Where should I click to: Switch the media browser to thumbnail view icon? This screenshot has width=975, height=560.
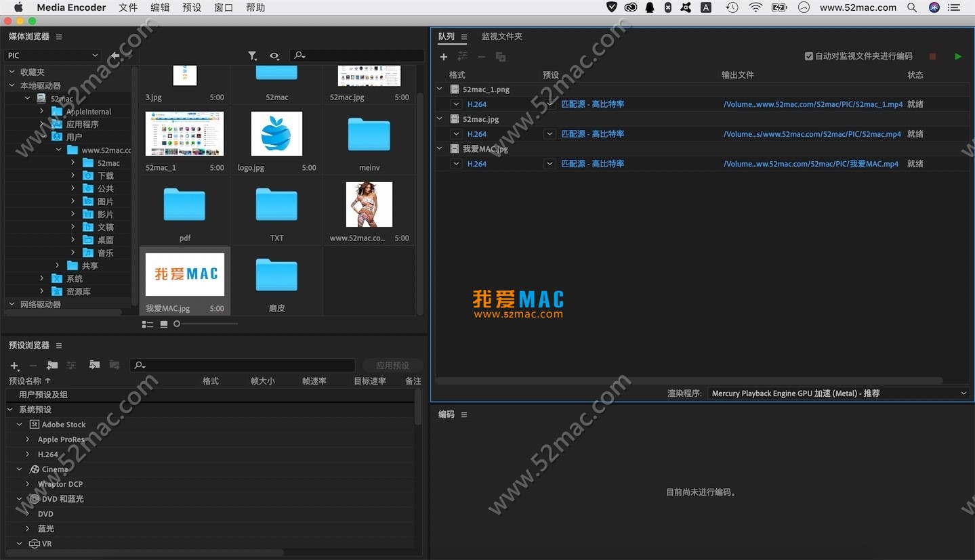[x=164, y=324]
